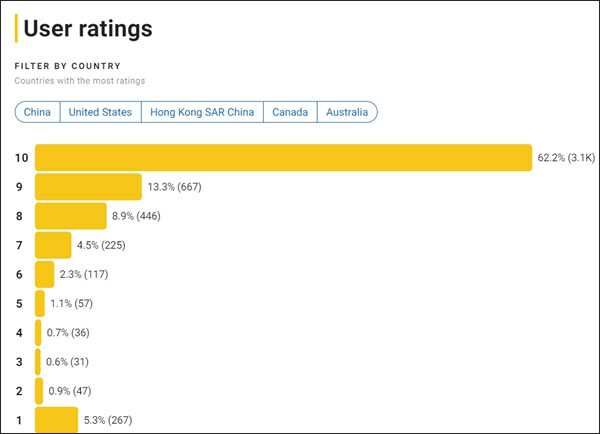Filter ratings by Canada
This screenshot has height=434, width=600.
tap(290, 112)
